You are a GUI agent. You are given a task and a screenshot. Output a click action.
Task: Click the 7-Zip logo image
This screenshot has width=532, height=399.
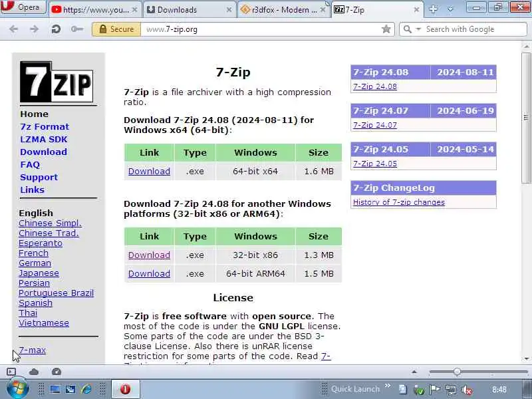[x=57, y=82]
